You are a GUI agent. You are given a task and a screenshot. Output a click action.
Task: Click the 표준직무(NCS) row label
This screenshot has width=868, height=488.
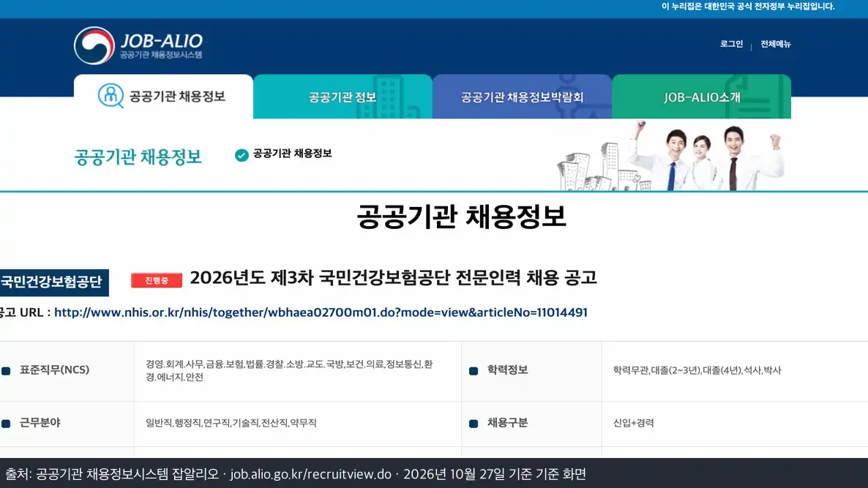pos(54,369)
